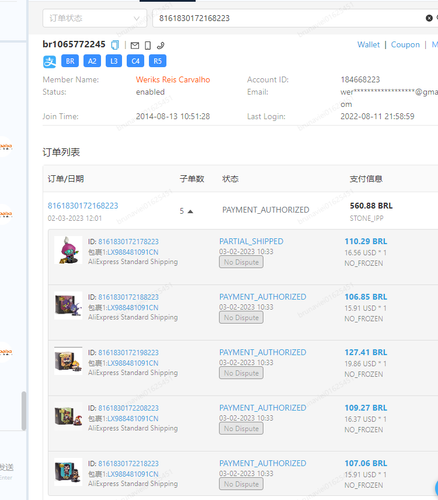Click the 560.88 BRL total amount
438x500 pixels.
click(x=371, y=206)
